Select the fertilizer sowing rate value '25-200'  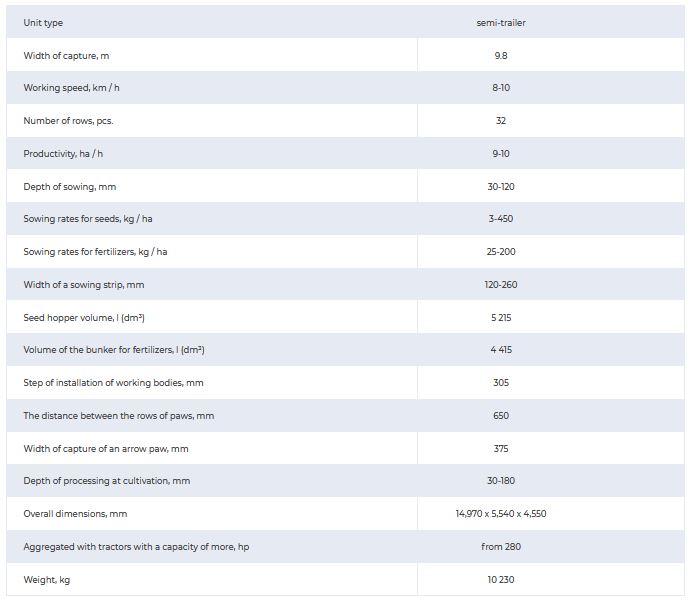click(x=500, y=252)
